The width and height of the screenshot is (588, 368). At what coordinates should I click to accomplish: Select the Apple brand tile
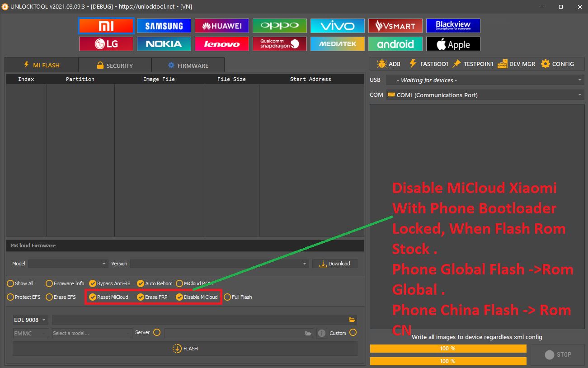[453, 44]
